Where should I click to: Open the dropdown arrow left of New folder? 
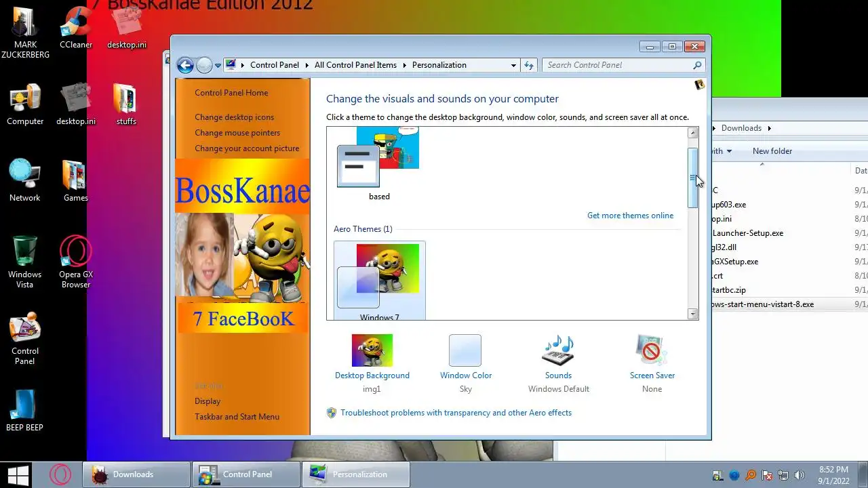click(x=729, y=151)
